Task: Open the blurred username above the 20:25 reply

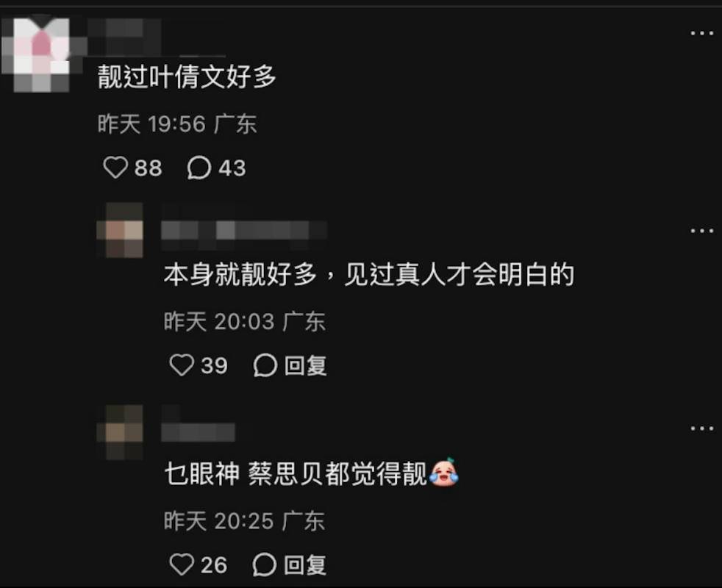Action: click(x=198, y=432)
